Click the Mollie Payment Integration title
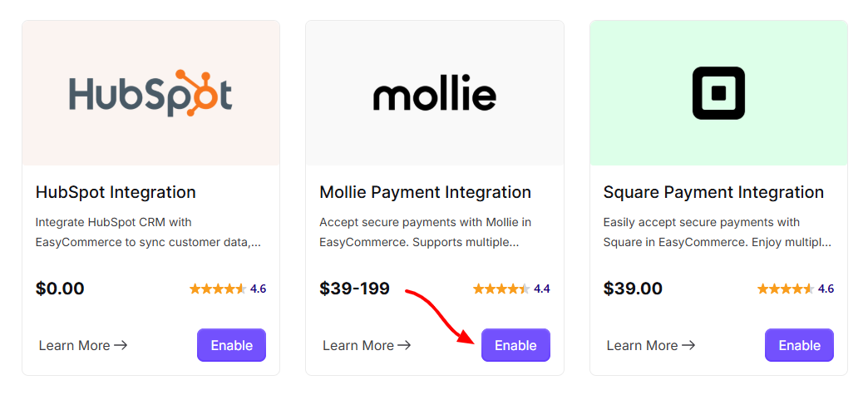868x395 pixels. [425, 192]
